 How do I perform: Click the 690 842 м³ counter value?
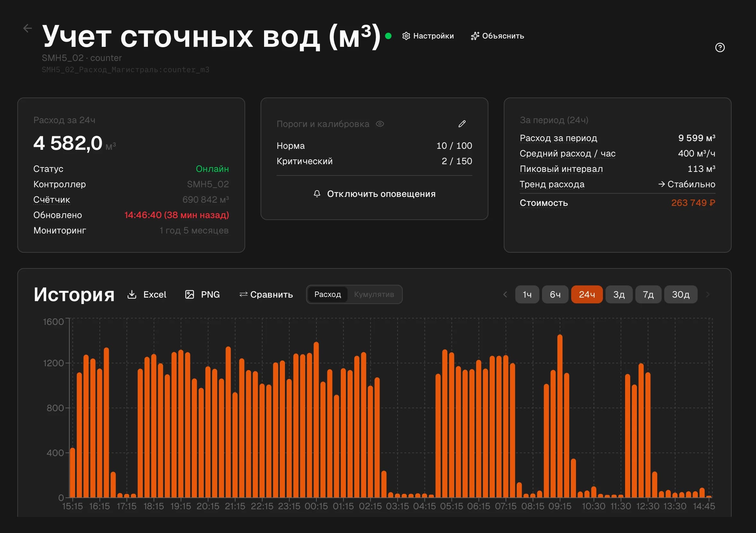205,200
